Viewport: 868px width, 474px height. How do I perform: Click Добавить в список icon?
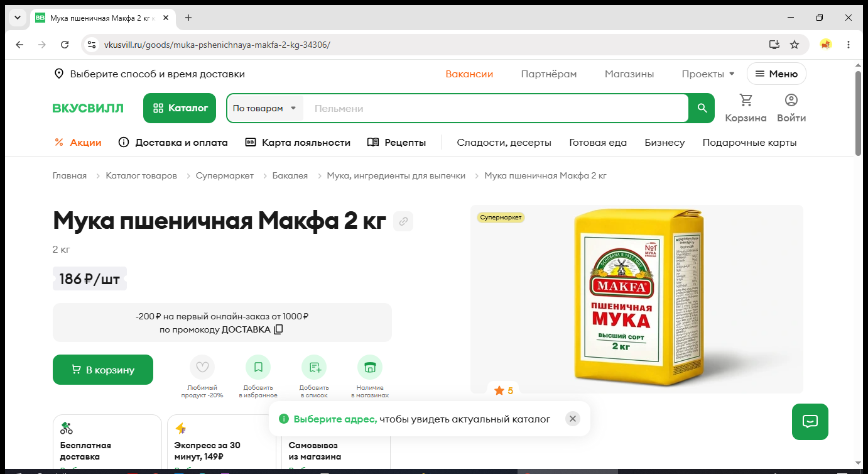(314, 367)
